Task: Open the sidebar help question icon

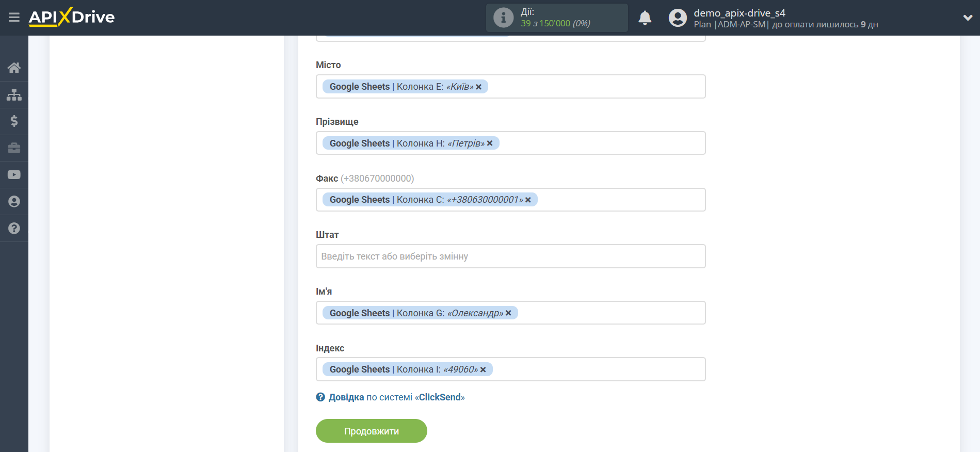Action: [14, 228]
